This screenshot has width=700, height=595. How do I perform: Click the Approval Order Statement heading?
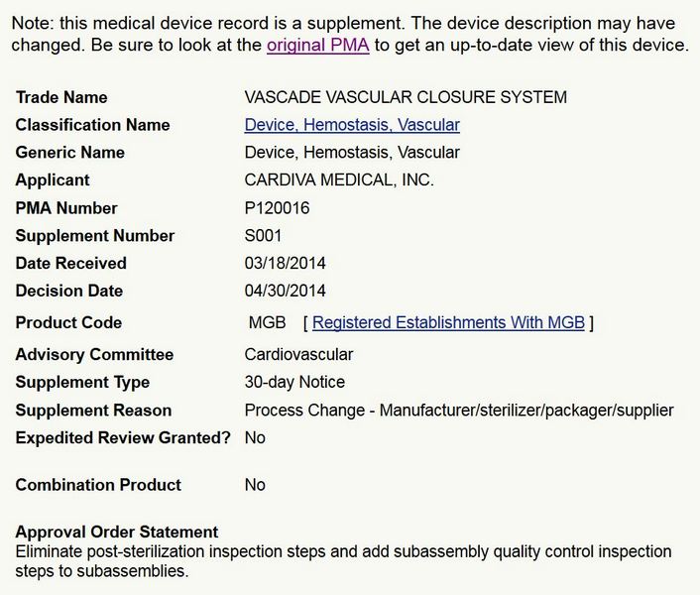point(117,533)
